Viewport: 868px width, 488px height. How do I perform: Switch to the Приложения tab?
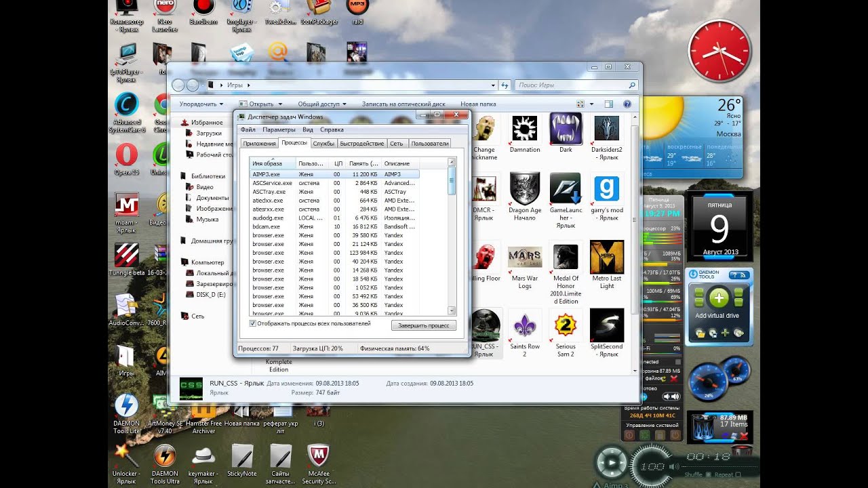point(260,144)
